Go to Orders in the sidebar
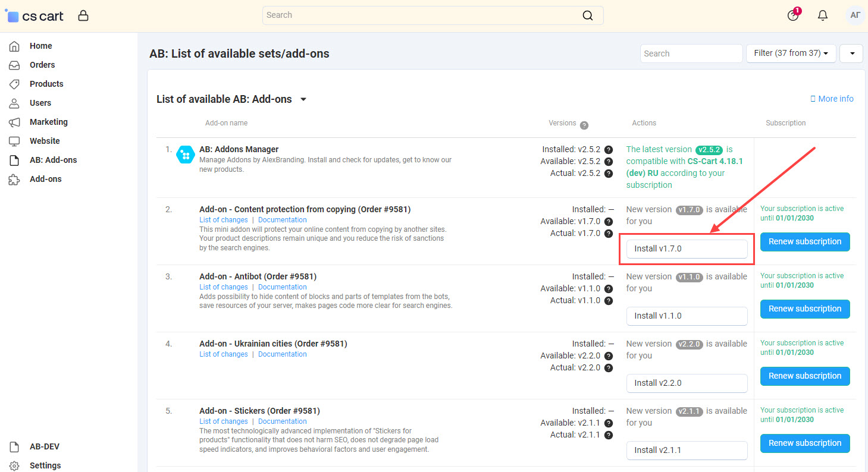 click(x=42, y=65)
